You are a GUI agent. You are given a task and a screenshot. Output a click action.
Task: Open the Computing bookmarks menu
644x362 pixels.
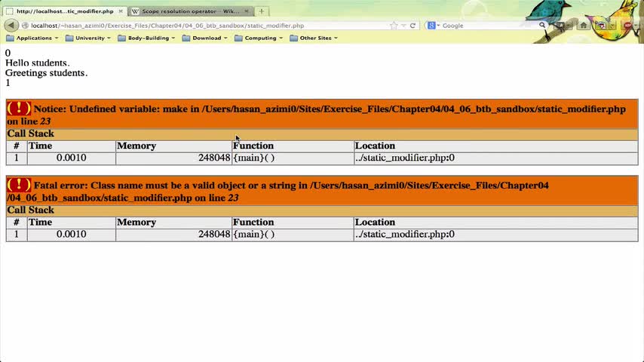coord(259,38)
